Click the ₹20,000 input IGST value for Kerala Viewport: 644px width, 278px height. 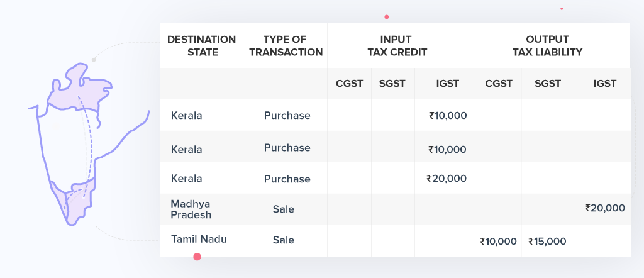click(447, 179)
